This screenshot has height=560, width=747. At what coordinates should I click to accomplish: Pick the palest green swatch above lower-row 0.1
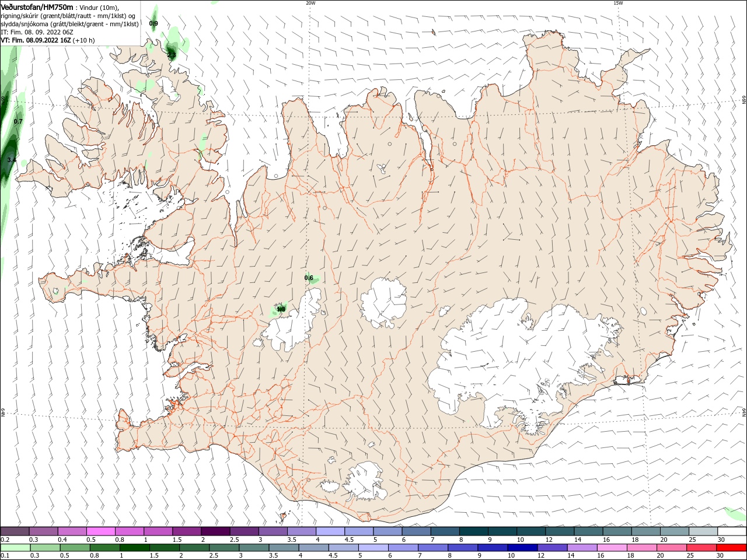coord(15,548)
